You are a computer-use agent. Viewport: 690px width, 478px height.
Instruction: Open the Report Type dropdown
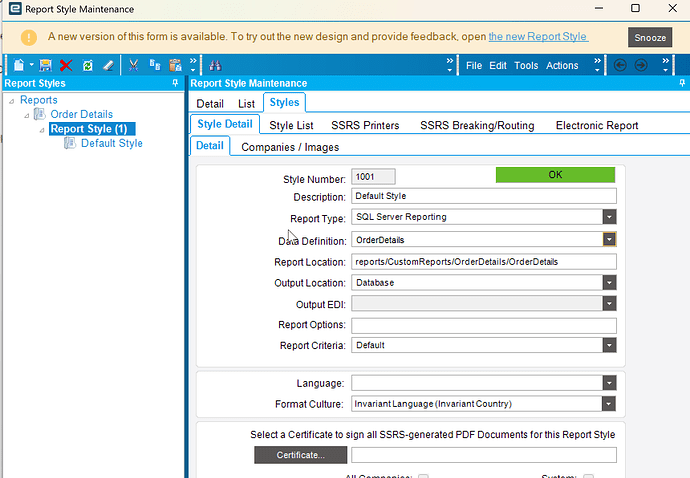point(609,217)
